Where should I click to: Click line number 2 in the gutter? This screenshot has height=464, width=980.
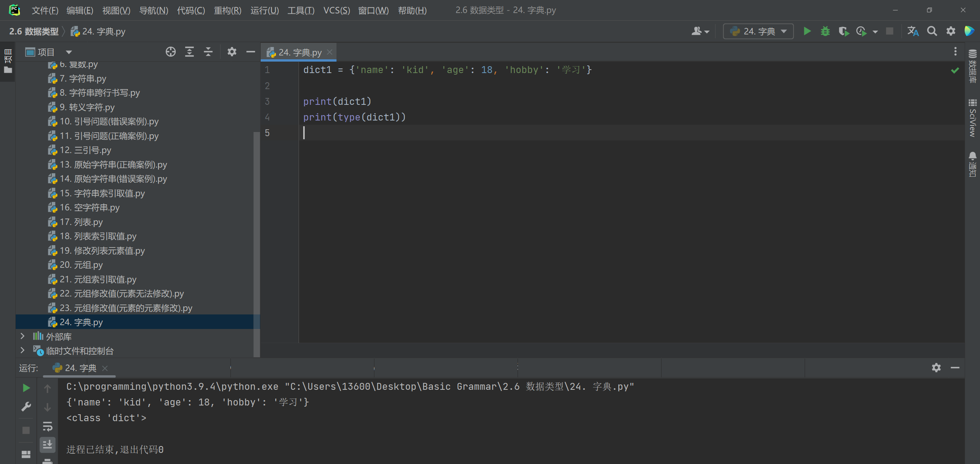point(267,86)
